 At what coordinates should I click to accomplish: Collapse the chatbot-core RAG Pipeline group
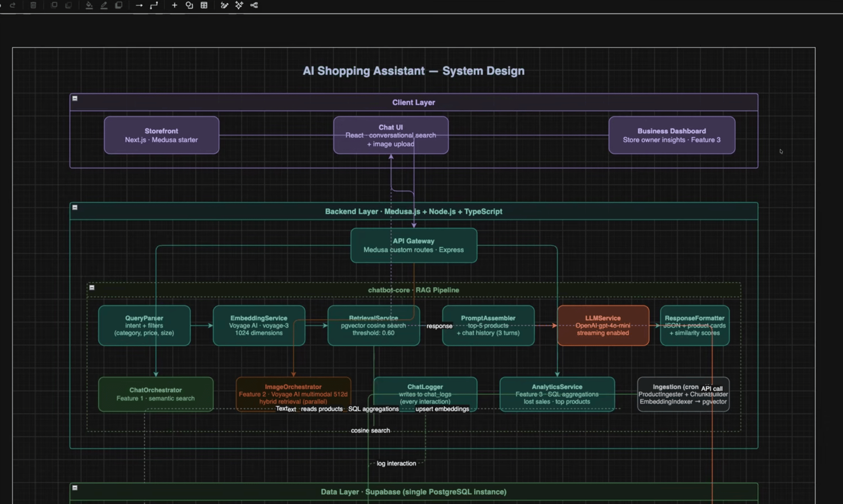click(92, 287)
